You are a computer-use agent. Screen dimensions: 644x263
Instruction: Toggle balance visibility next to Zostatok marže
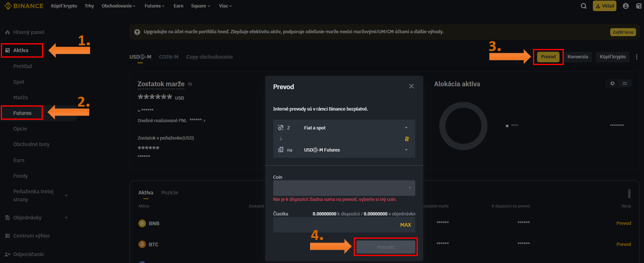point(190,84)
